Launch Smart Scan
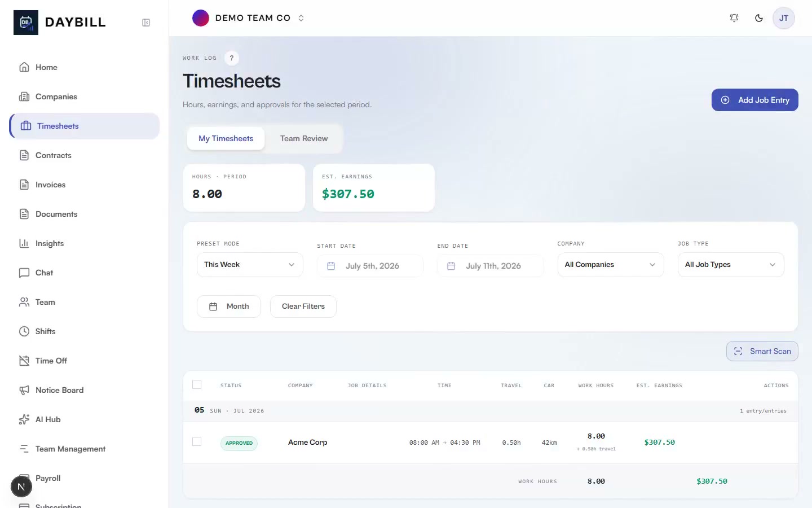The height and width of the screenshot is (508, 812). [762, 351]
